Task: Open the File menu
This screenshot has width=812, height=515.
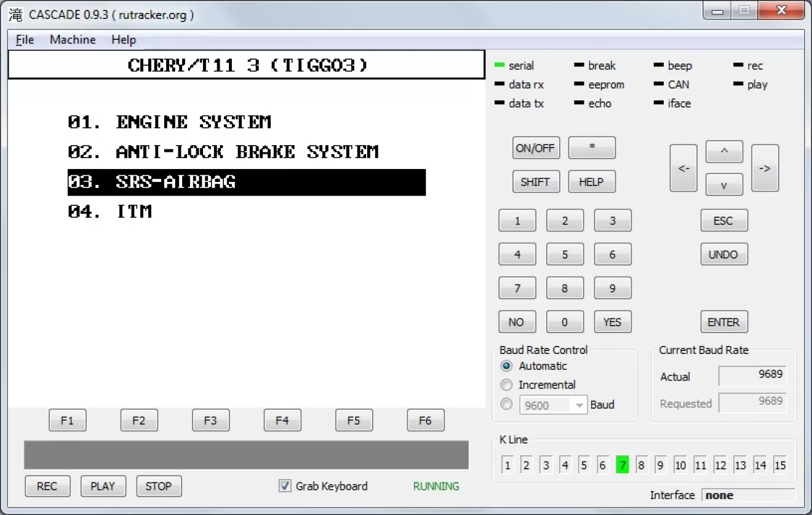Action: pyautogui.click(x=25, y=39)
